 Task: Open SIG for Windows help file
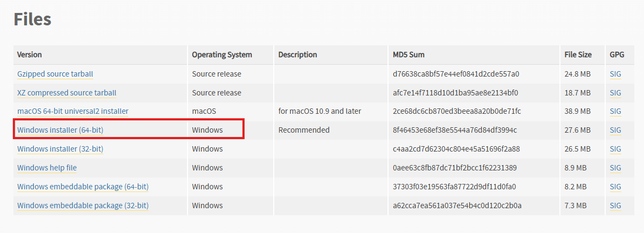615,168
